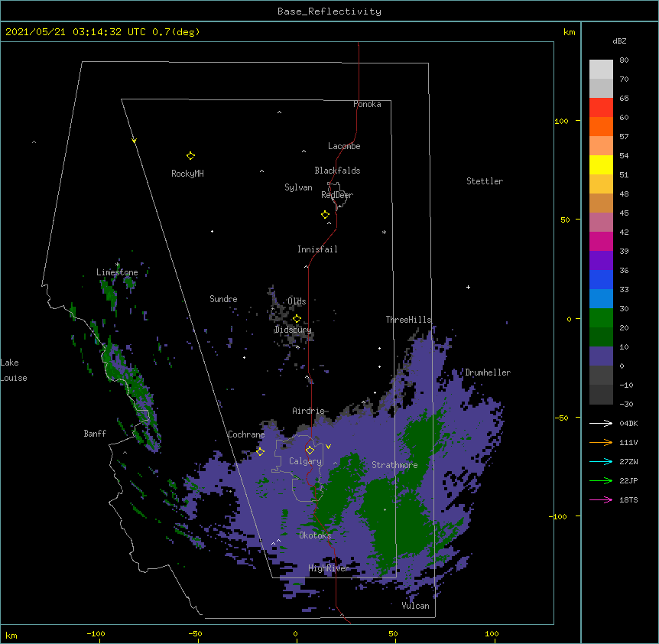The image size is (659, 644).
Task: Click the dBZ legend heading
Action: [x=619, y=41]
